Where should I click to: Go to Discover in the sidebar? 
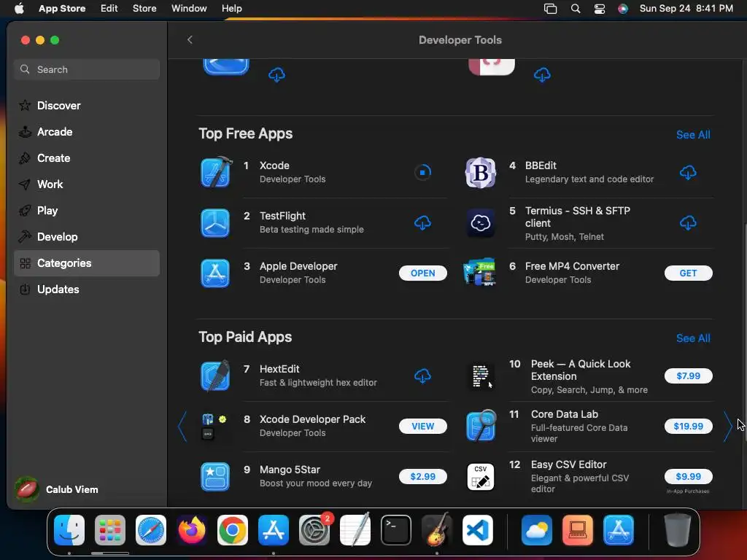(x=87, y=106)
